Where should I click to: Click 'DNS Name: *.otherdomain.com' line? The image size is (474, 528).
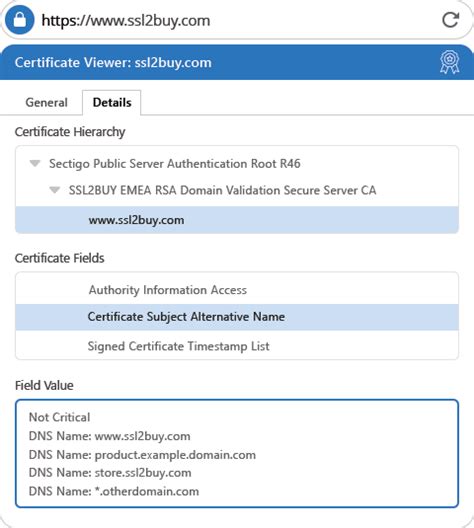tap(114, 491)
